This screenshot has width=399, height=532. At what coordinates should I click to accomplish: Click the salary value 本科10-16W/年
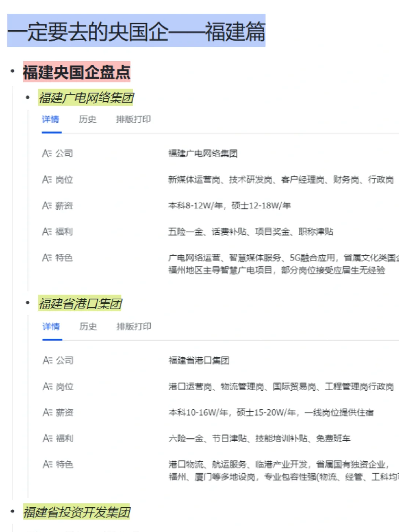click(198, 412)
